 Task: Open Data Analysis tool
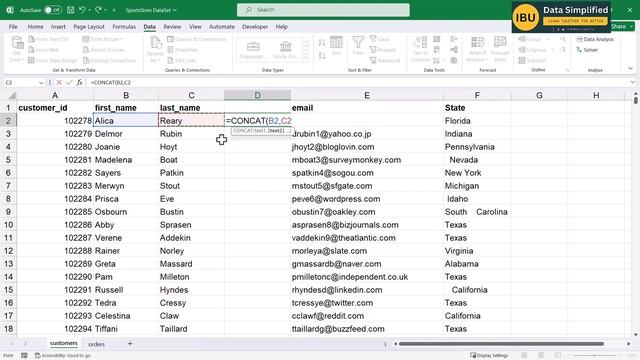coord(595,39)
